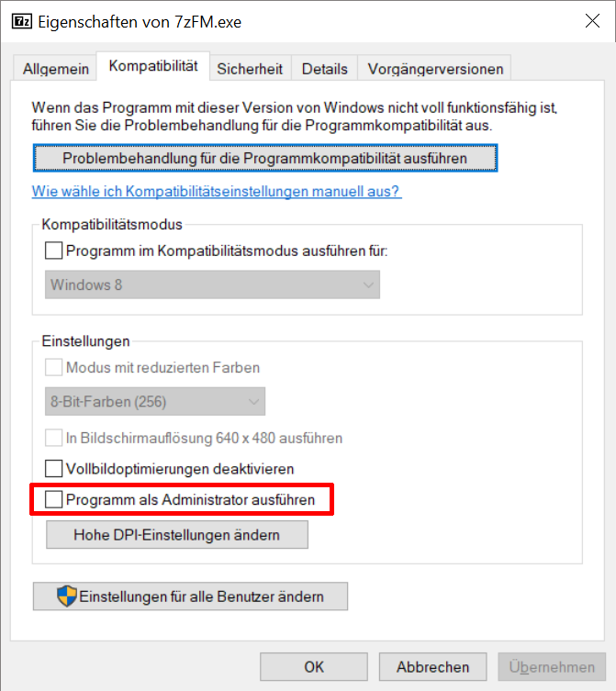Screen dimensions: 616x691
Task: Cancel via the Abbrechen button
Action: click(432, 667)
